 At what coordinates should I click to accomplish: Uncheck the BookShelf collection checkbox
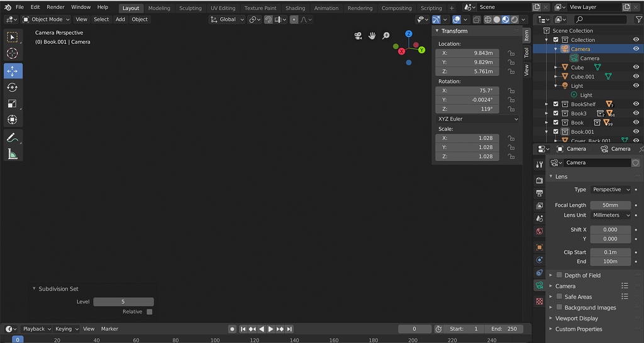556,104
